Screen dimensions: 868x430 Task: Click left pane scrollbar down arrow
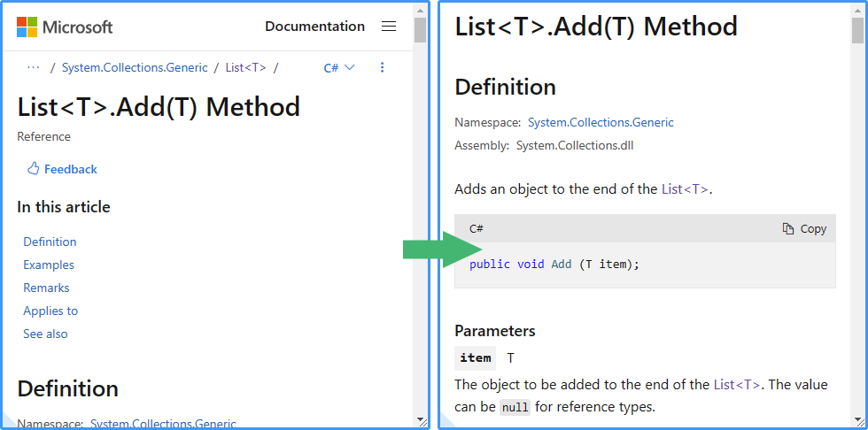click(420, 421)
